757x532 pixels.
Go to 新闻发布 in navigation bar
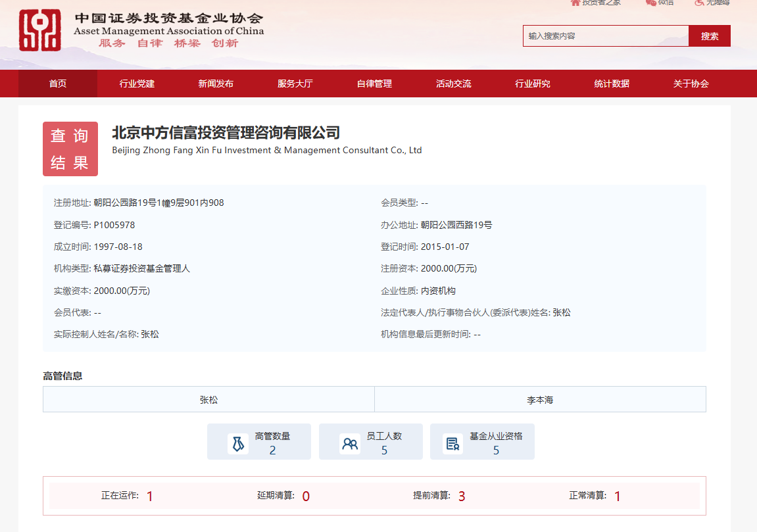coord(216,84)
